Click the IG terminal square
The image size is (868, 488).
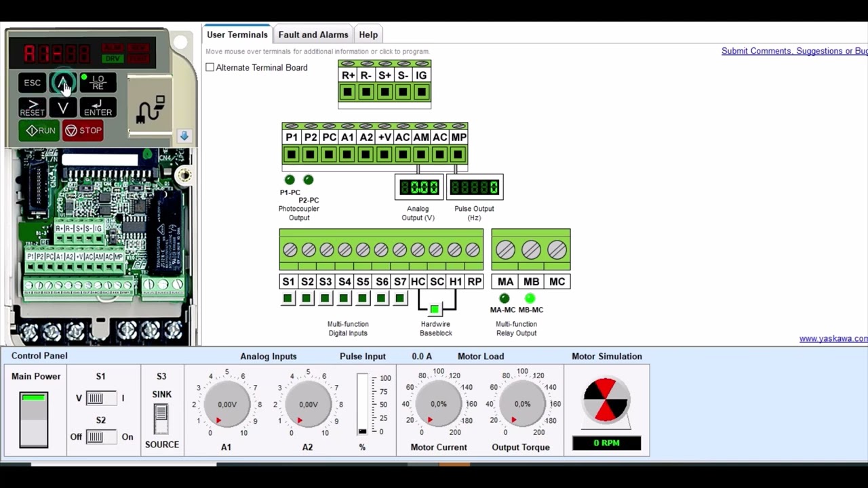tap(421, 91)
